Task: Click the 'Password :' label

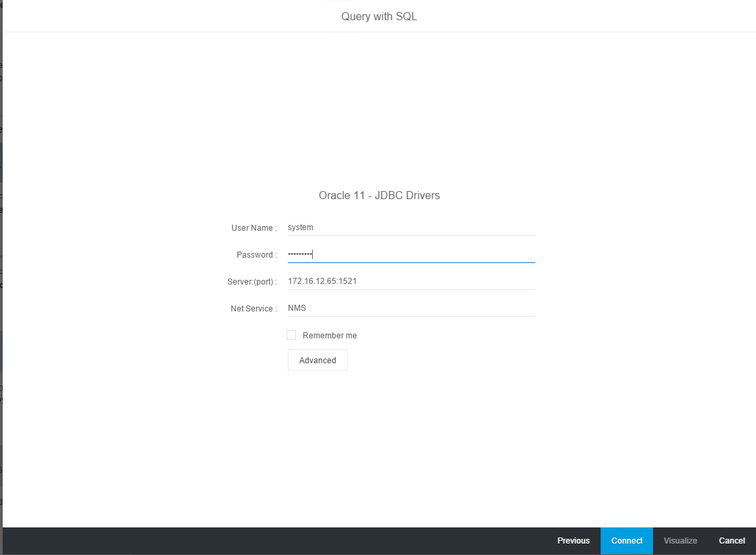Action: click(x=256, y=255)
